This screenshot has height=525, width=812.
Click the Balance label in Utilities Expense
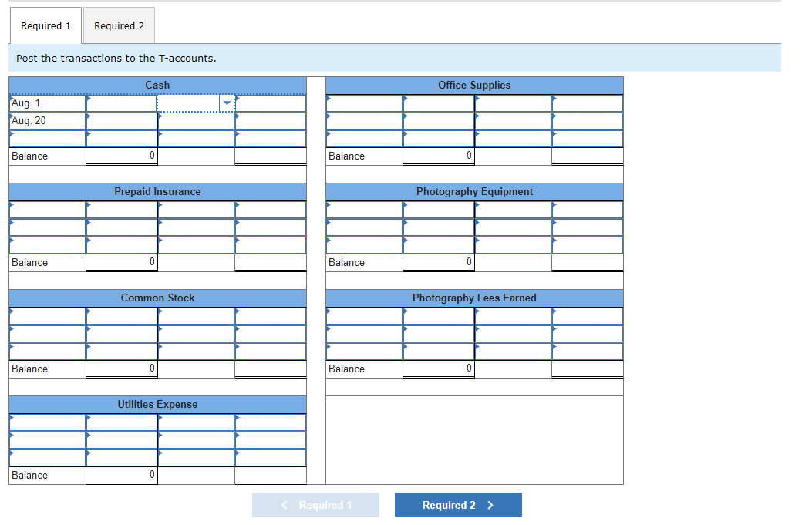(29, 476)
